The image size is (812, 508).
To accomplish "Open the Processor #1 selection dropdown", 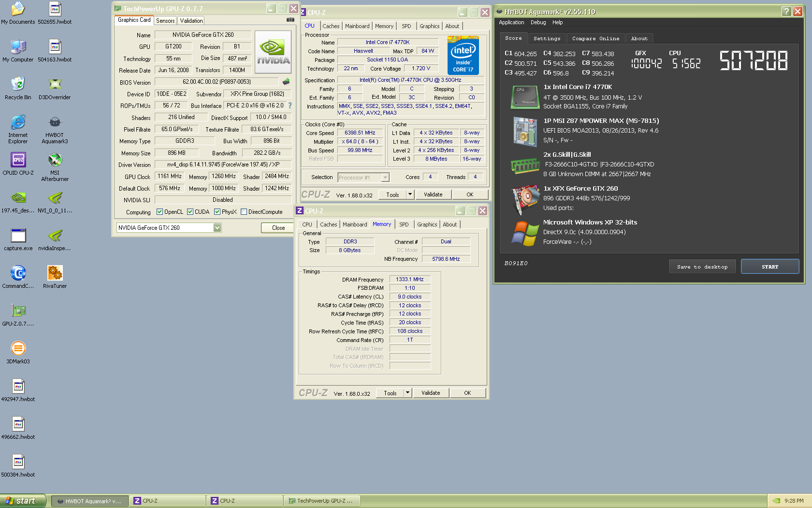I will (385, 178).
